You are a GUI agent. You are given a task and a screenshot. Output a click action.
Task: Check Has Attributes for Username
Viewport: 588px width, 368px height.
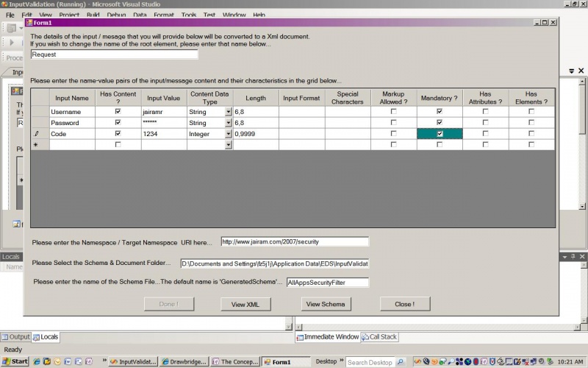[485, 112]
